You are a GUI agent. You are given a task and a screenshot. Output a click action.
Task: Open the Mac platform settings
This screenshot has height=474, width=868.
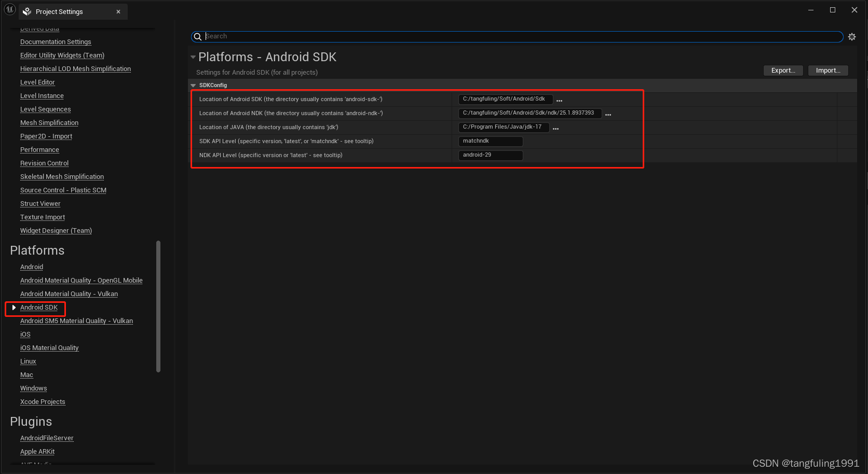coord(26,375)
